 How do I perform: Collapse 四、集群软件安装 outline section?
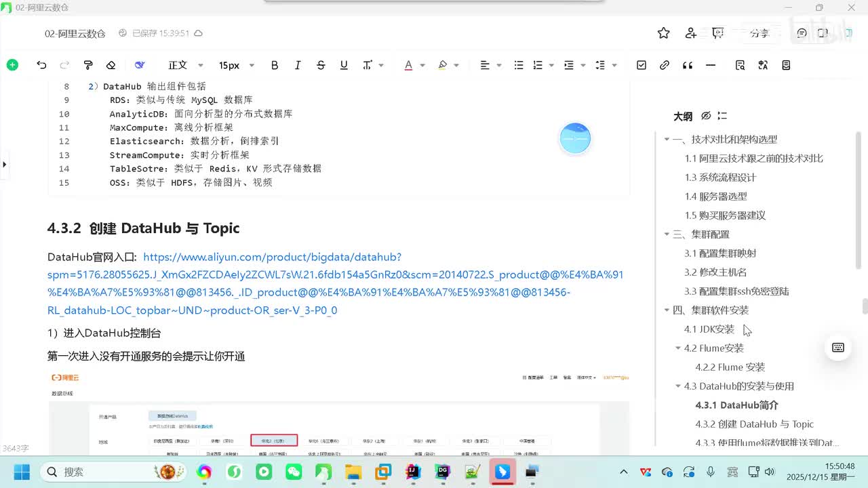tap(667, 310)
